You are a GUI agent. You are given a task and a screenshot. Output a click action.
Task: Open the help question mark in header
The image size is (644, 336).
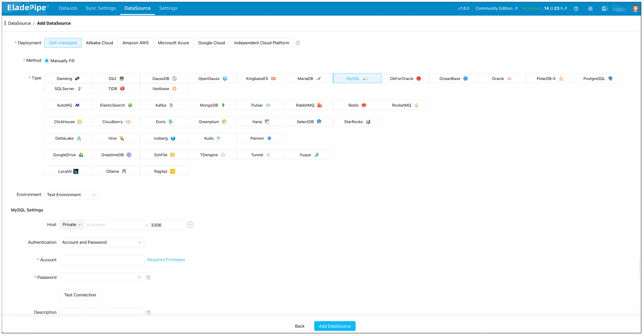pos(576,8)
